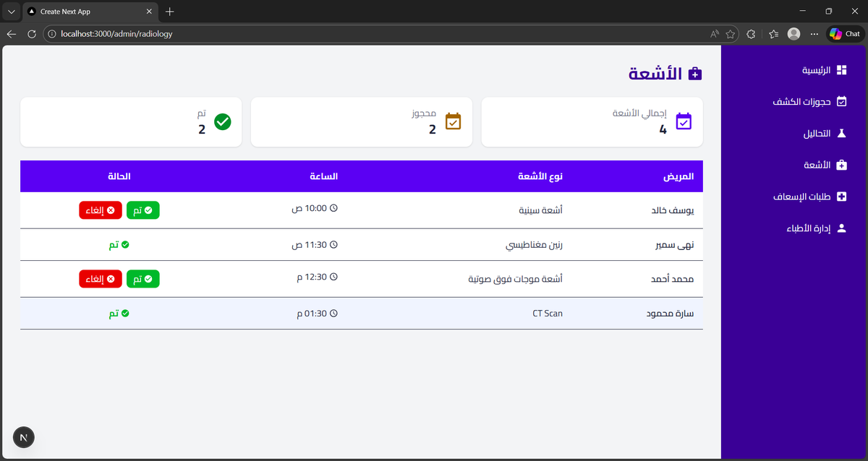The image size is (868, 461).
Task: Click the calendar icon on إجمالي الأشعة card
Action: [683, 121]
